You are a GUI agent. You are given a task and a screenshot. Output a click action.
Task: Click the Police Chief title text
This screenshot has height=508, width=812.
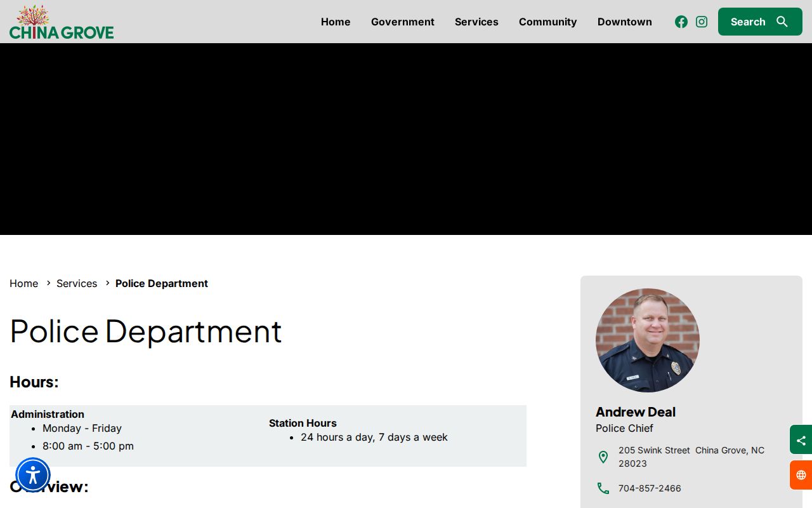point(624,428)
